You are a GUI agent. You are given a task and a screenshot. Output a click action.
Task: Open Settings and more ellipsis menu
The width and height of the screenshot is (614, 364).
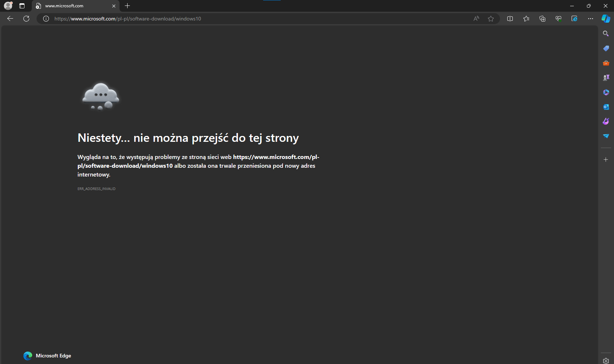point(591,19)
